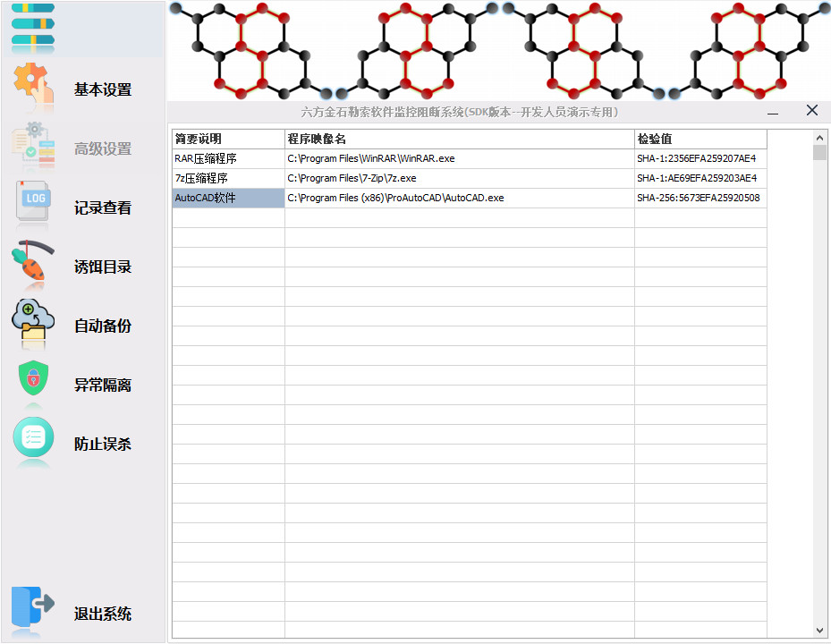
Task: Click the scrollbar up arrow
Action: point(820,138)
